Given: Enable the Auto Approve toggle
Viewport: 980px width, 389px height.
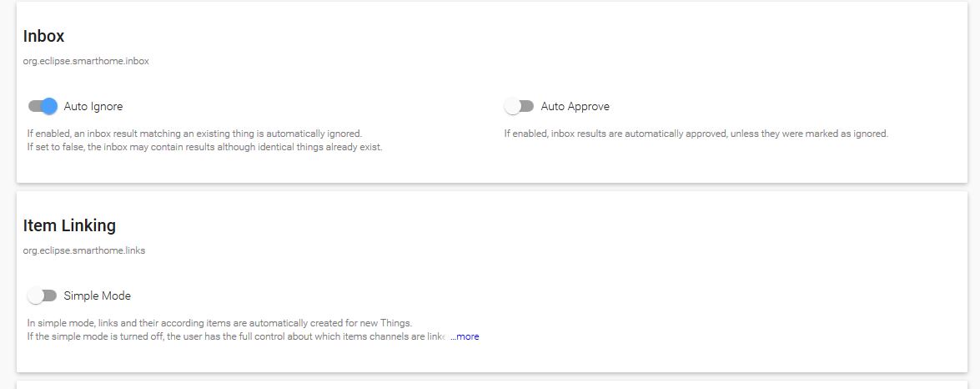Looking at the screenshot, I should tap(519, 106).
